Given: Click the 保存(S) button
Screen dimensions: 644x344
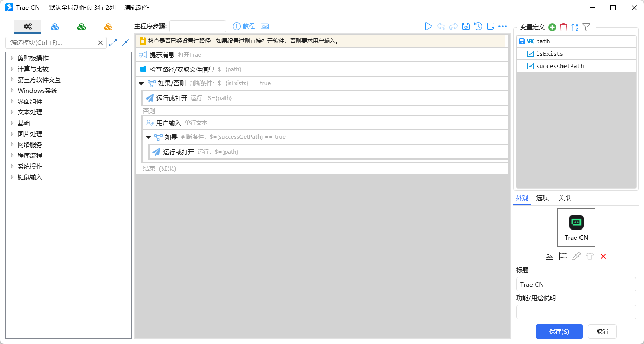Looking at the screenshot, I should pyautogui.click(x=559, y=332).
